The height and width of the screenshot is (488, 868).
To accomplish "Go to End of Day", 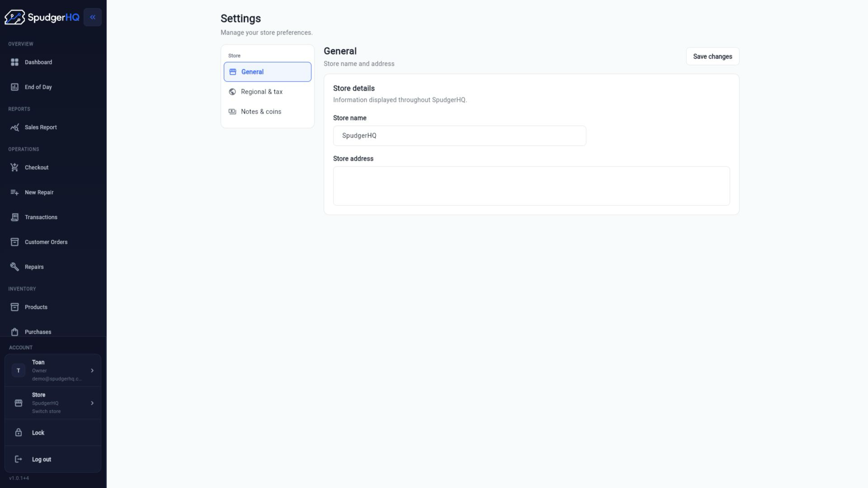I will 53,87.
